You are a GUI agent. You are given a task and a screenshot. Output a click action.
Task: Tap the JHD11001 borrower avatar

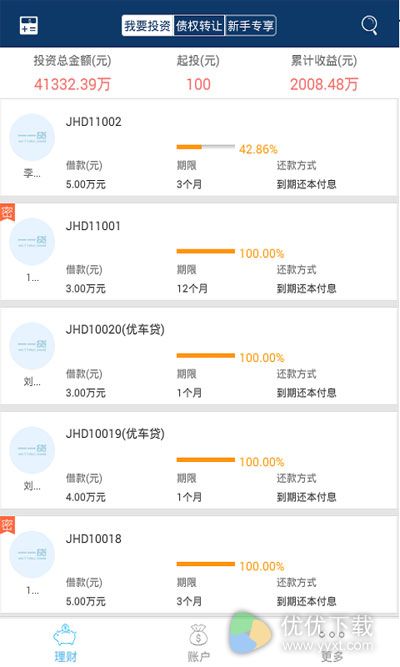pyautogui.click(x=32, y=241)
